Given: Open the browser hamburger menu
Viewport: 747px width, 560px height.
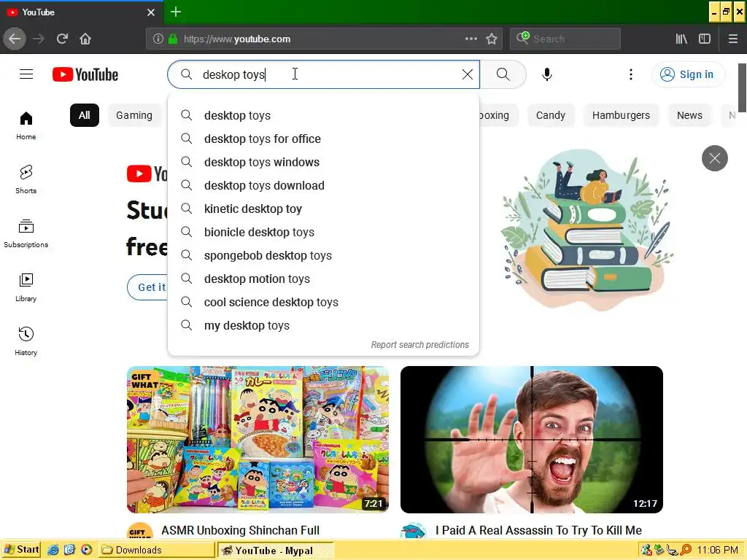Looking at the screenshot, I should (733, 39).
